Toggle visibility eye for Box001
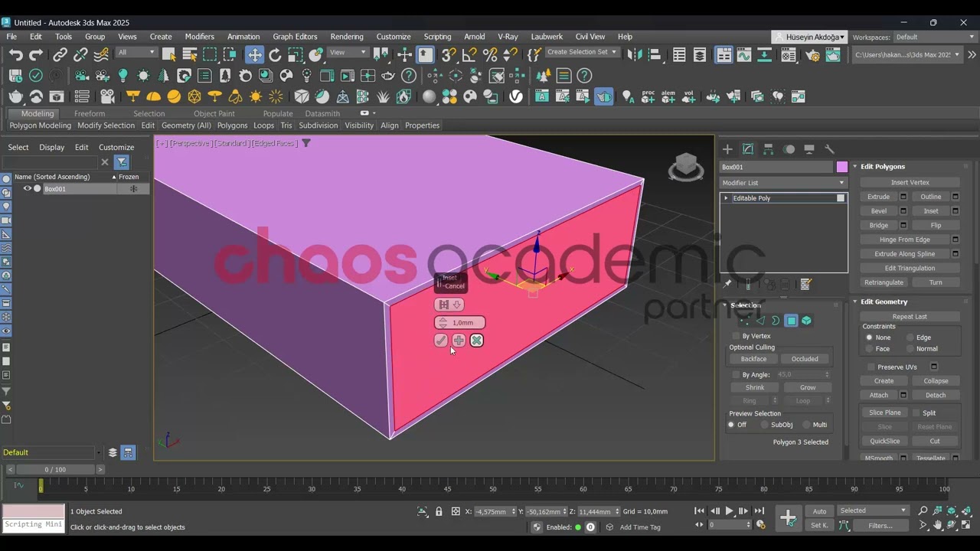This screenshot has height=551, width=980. [27, 189]
